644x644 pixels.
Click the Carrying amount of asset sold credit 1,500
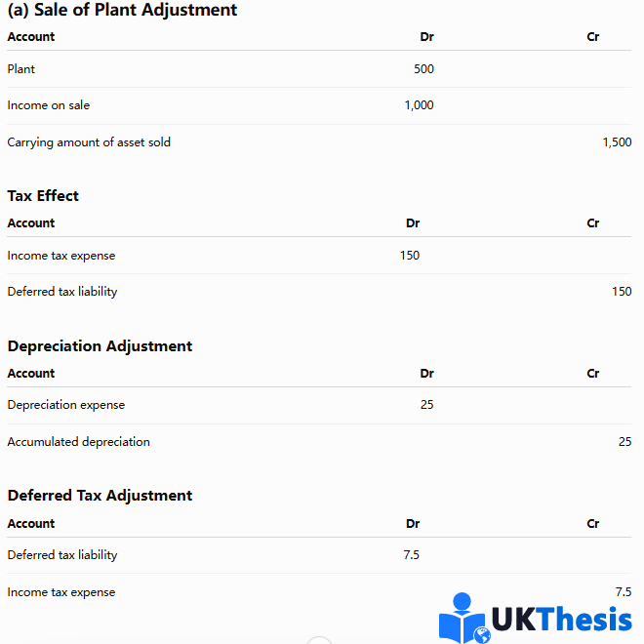click(x=617, y=142)
